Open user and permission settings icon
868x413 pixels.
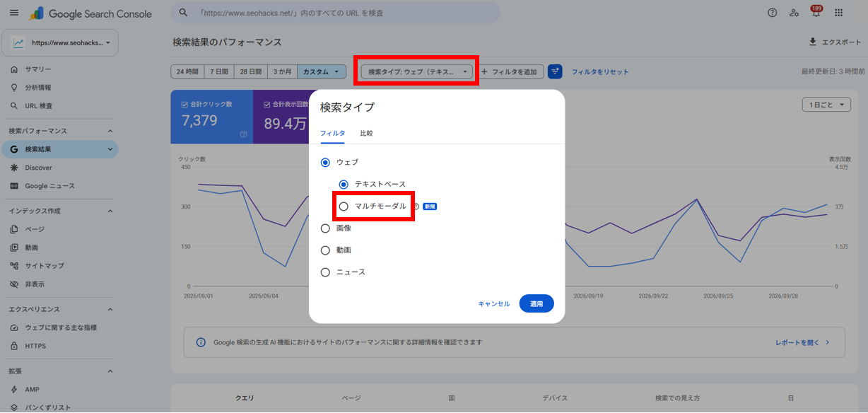click(794, 13)
